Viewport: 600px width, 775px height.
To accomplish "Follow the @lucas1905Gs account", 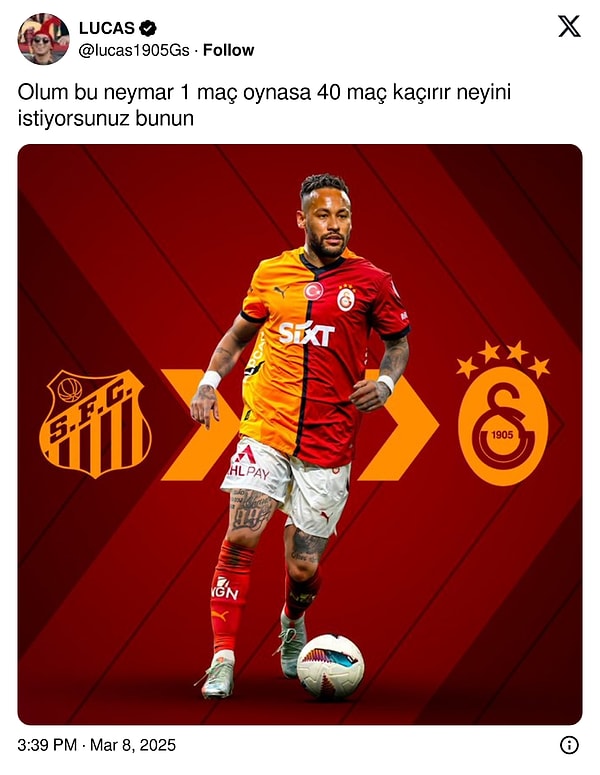I will pos(228,50).
